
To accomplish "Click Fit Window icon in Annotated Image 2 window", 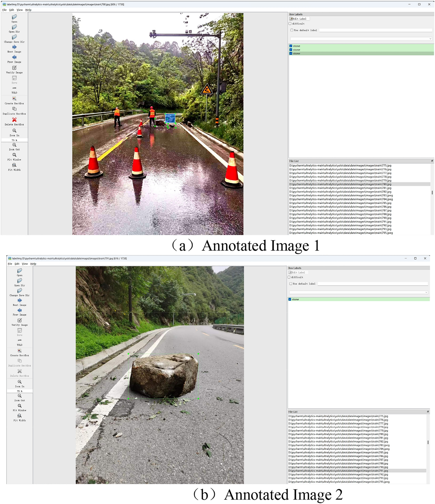I will click(x=20, y=406).
